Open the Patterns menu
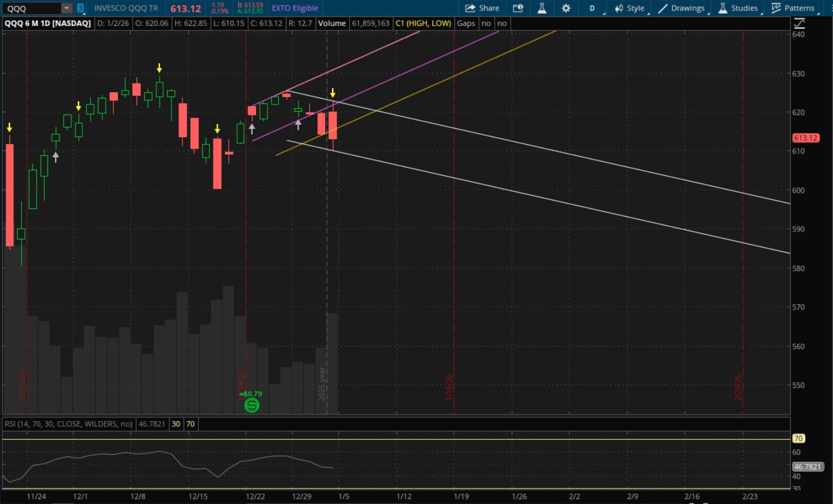 pyautogui.click(x=793, y=8)
